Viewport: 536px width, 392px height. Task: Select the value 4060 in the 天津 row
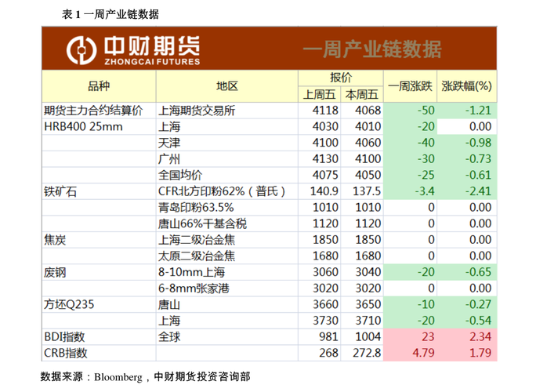(368, 143)
